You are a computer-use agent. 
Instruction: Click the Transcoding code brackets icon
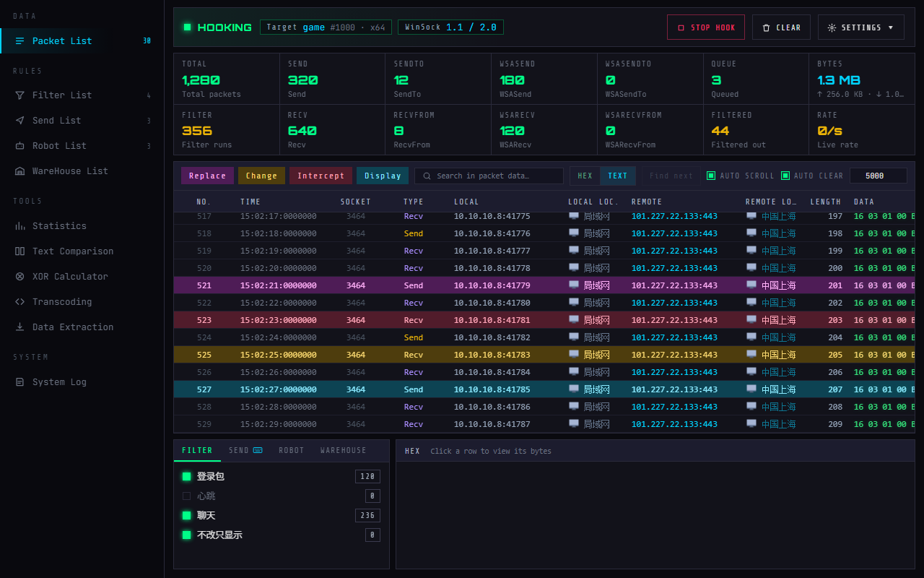(19, 302)
